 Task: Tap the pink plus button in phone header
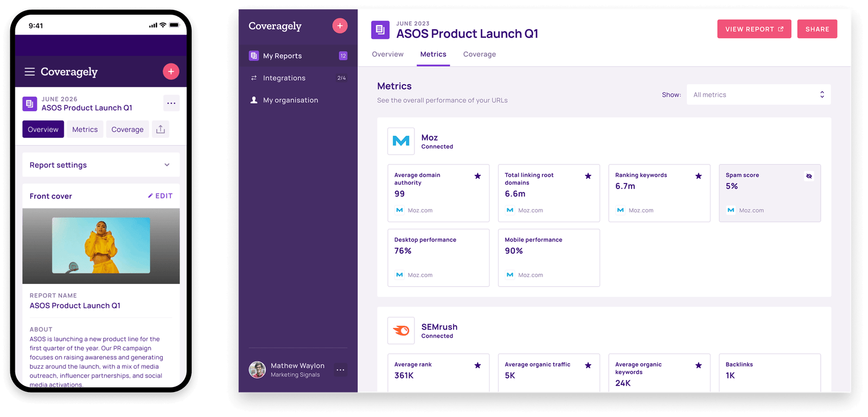point(171,72)
